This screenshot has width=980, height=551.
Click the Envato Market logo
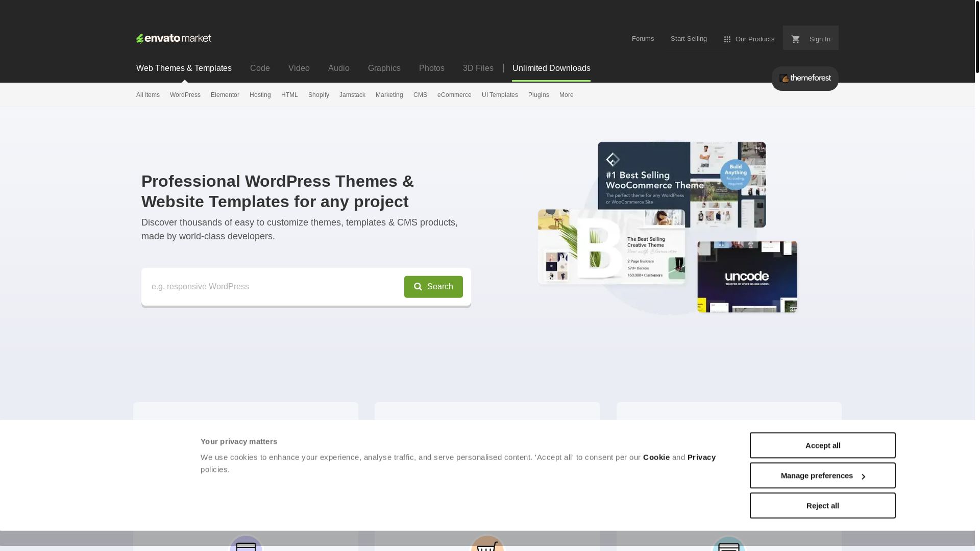pyautogui.click(x=174, y=38)
